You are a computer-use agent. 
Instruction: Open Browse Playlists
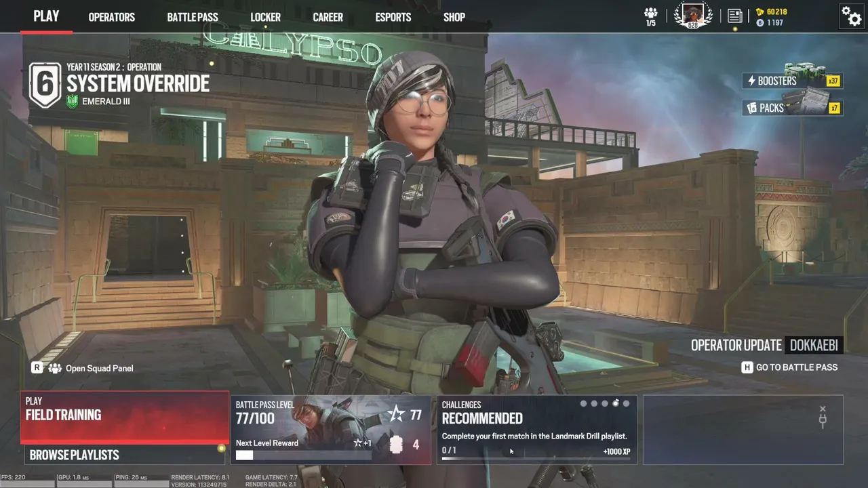[125, 455]
